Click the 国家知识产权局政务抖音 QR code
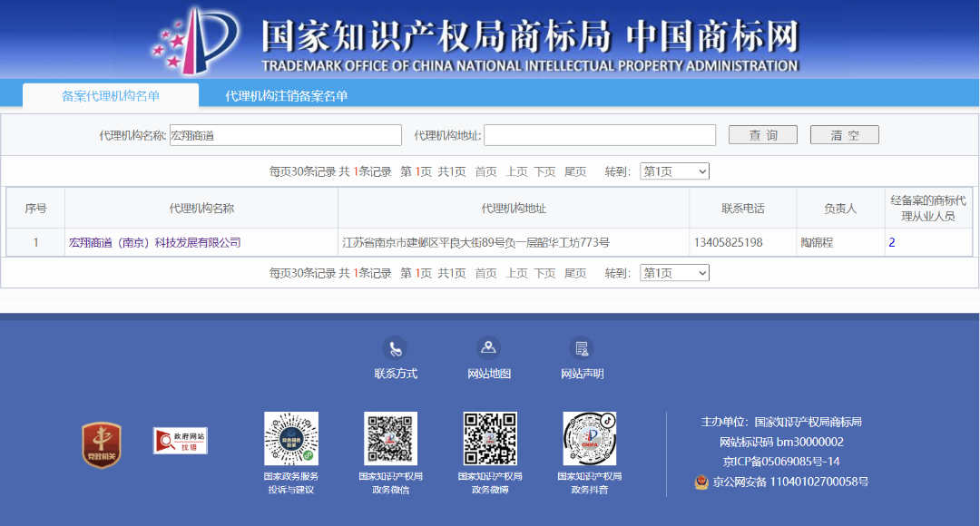 pos(590,438)
